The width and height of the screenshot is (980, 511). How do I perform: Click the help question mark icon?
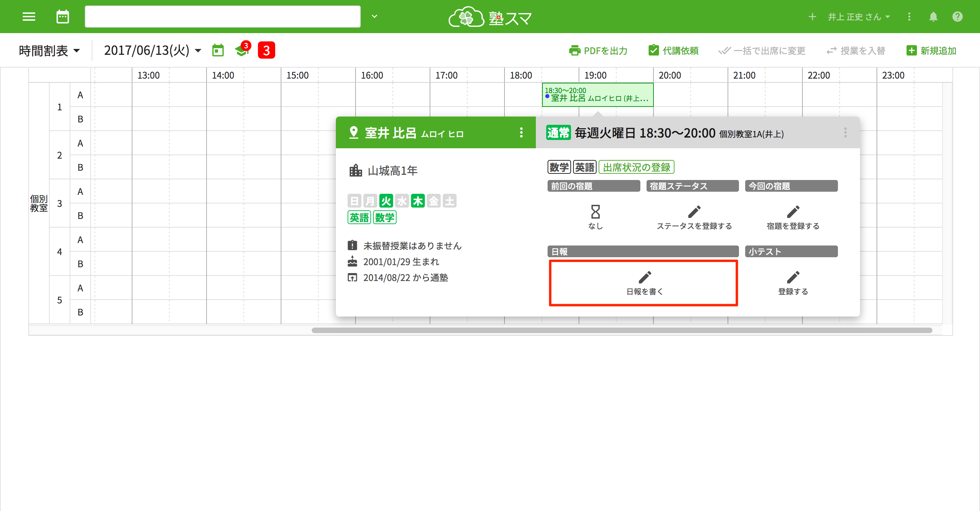click(x=957, y=17)
